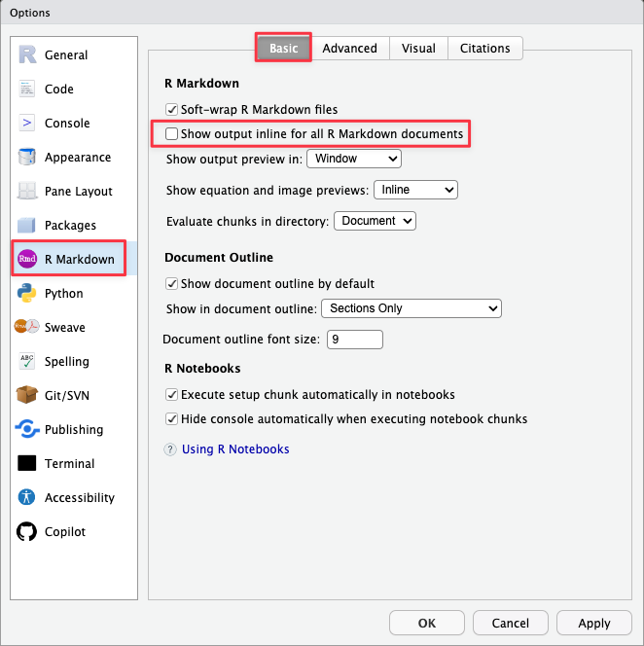Select the black Terminal icon

tap(27, 463)
